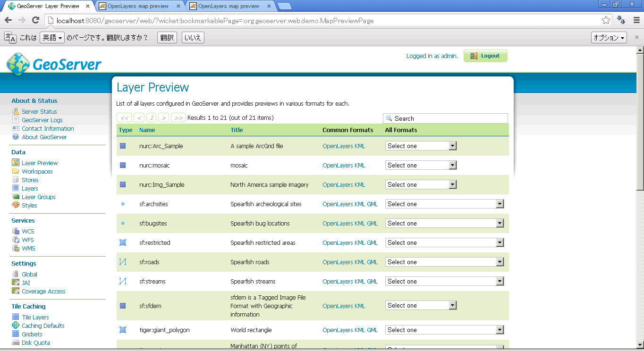The height and width of the screenshot is (351, 644).
Task: Click the WMS service icon
Action: (x=16, y=248)
